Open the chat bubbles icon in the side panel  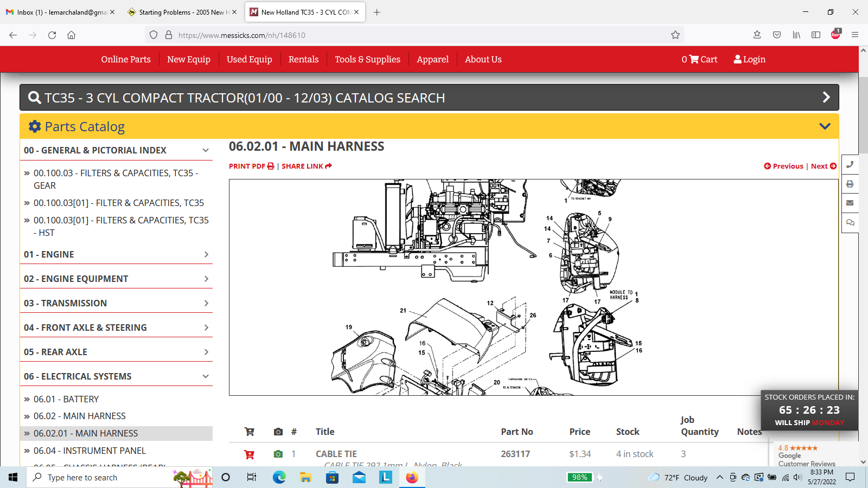click(850, 223)
